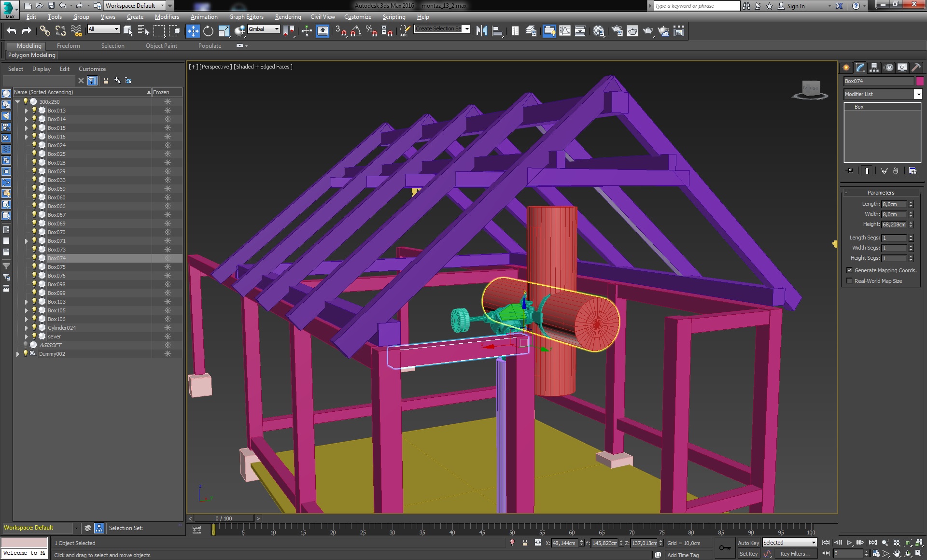Choose the Select Object tool
The width and height of the screenshot is (927, 560).
pos(128,31)
